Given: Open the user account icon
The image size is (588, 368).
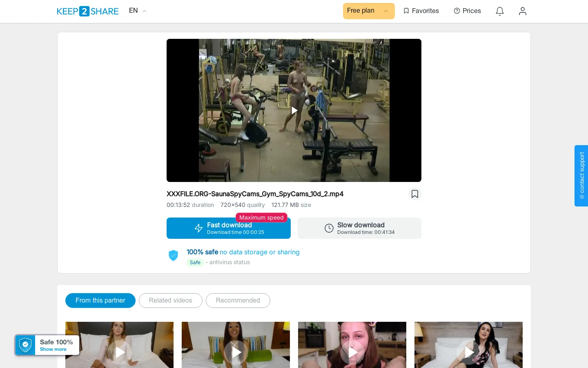Looking at the screenshot, I should (523, 11).
